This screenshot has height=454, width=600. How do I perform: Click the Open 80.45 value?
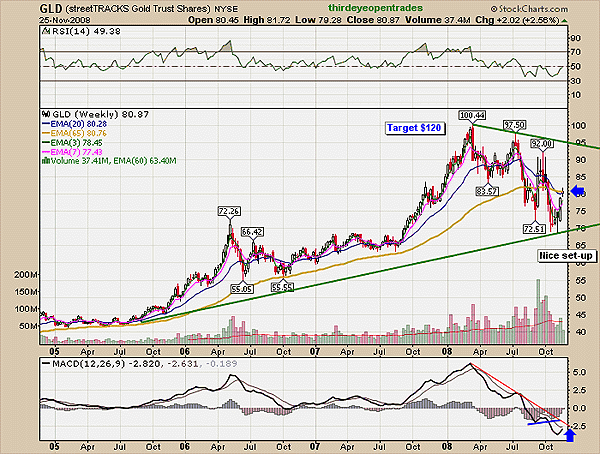[214, 20]
